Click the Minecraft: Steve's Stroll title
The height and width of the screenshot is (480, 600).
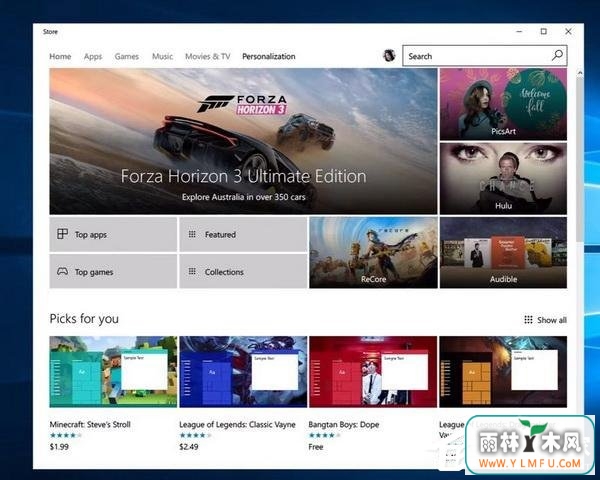(90, 424)
